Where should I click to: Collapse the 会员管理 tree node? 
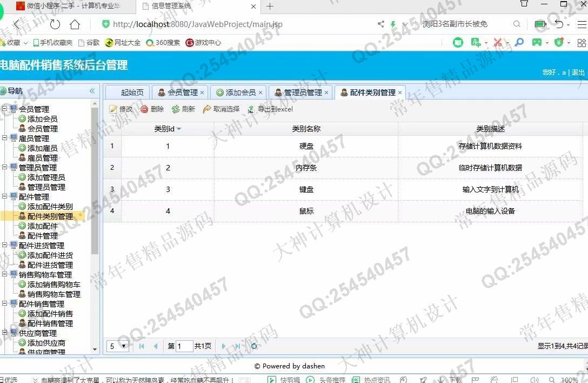click(4, 109)
